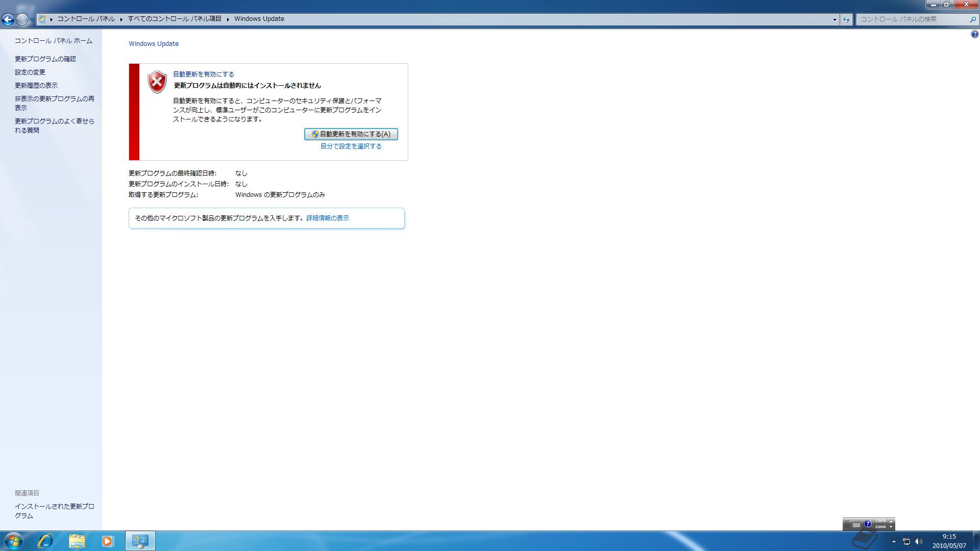Image resolution: width=980 pixels, height=551 pixels.
Task: Click the IME language bar help icon
Action: click(x=868, y=524)
